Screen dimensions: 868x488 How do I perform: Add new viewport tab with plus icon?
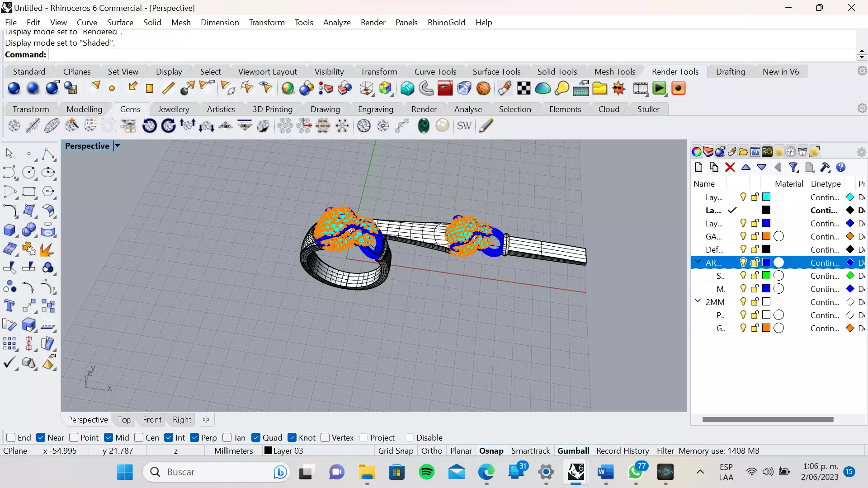pyautogui.click(x=206, y=419)
